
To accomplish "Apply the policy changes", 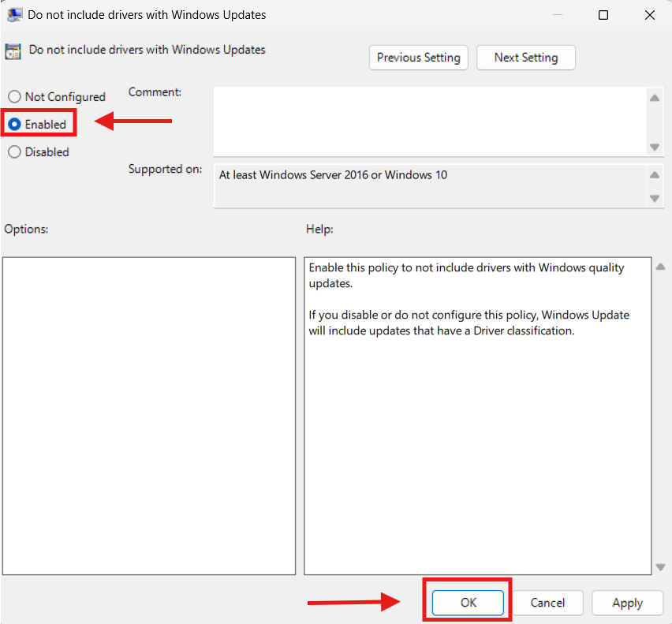I will pos(627,603).
